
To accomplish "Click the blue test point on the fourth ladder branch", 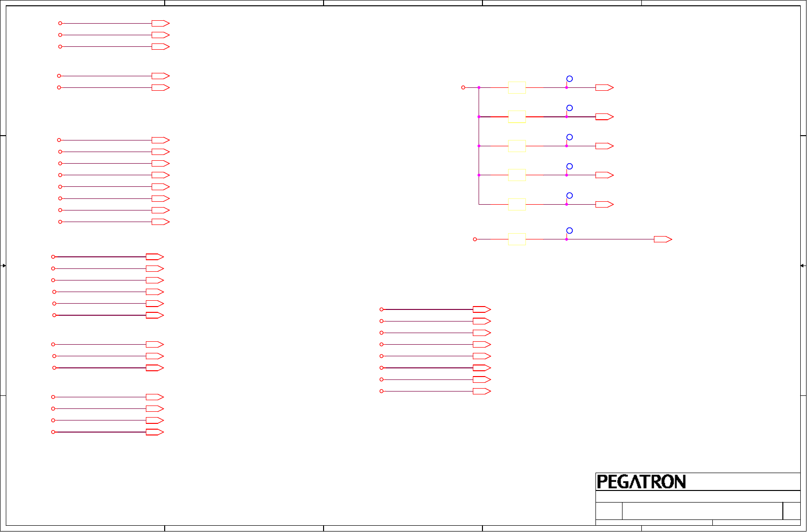I will [569, 166].
